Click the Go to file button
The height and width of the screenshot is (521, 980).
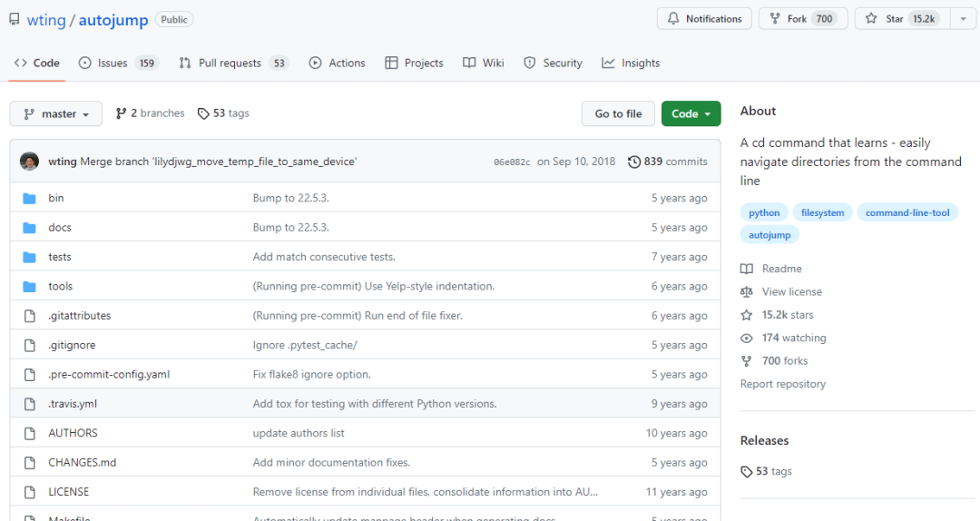618,113
